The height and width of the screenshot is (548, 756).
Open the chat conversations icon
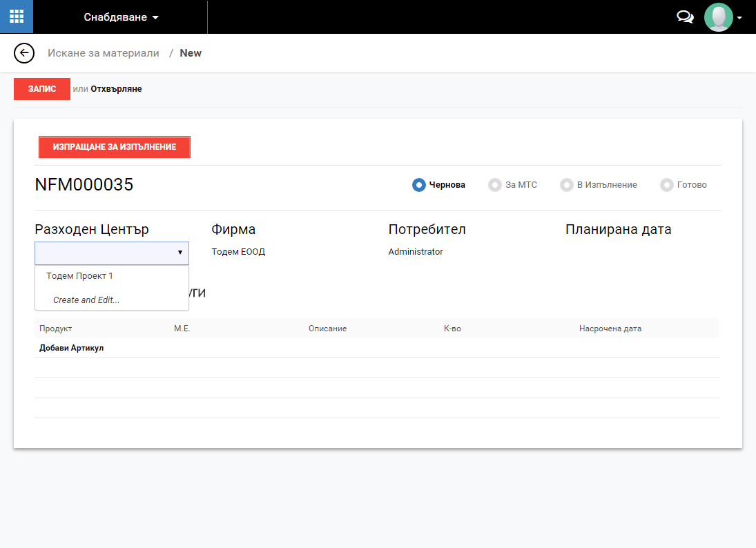(685, 17)
